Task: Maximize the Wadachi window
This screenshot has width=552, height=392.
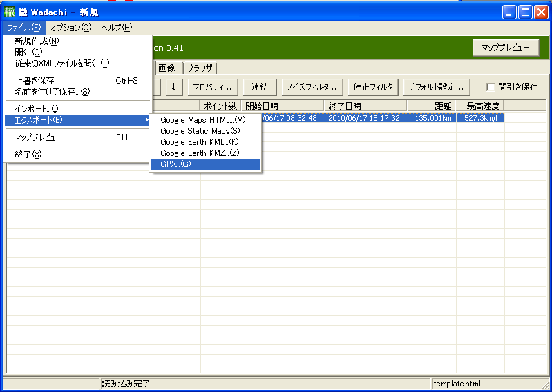Action: (525, 12)
